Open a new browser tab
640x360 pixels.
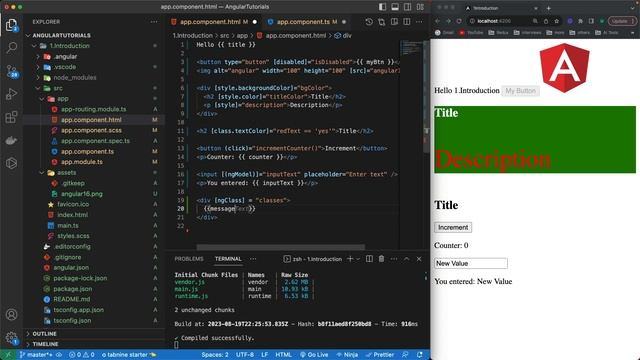coord(549,8)
